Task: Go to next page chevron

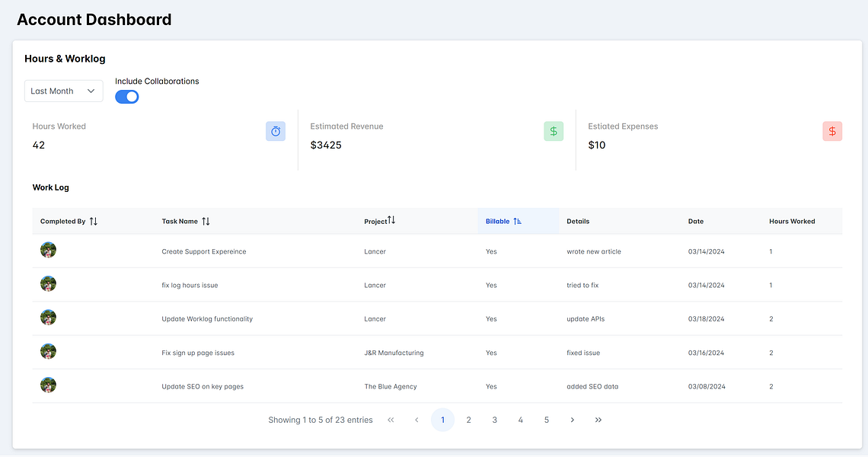Action: 573,420
